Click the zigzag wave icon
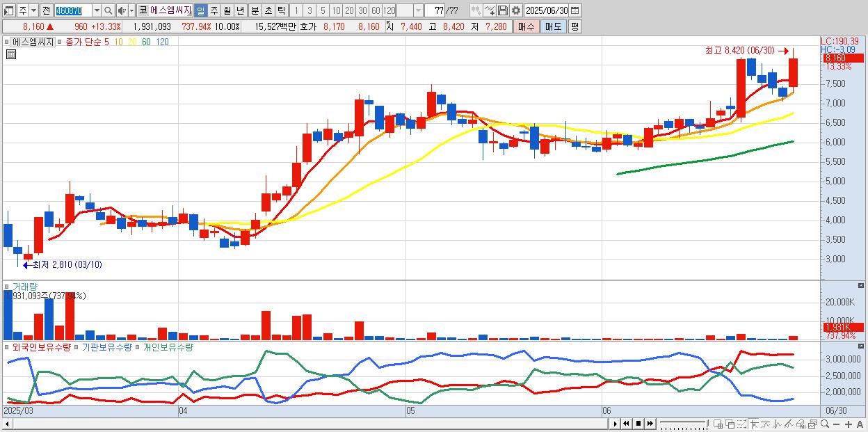The height and width of the screenshot is (432, 868). 778,424
